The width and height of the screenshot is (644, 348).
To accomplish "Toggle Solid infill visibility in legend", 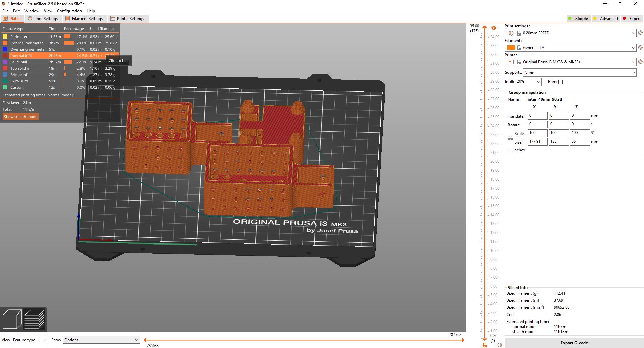I will tap(60, 62).
